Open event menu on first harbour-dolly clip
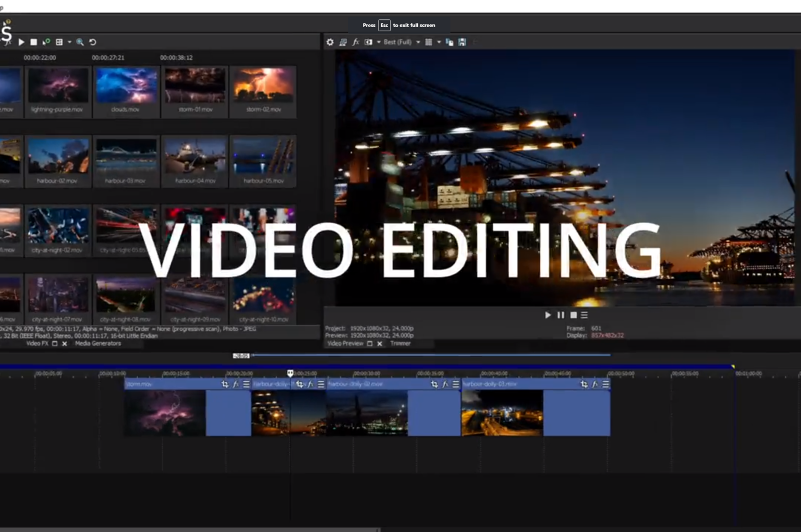Image resolution: width=801 pixels, height=532 pixels. 321,384
